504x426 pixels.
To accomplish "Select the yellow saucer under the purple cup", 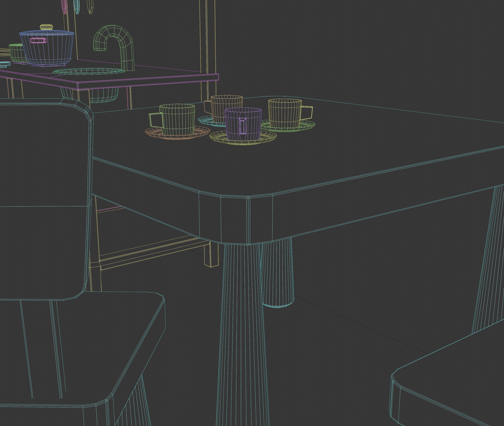I will coord(243,138).
